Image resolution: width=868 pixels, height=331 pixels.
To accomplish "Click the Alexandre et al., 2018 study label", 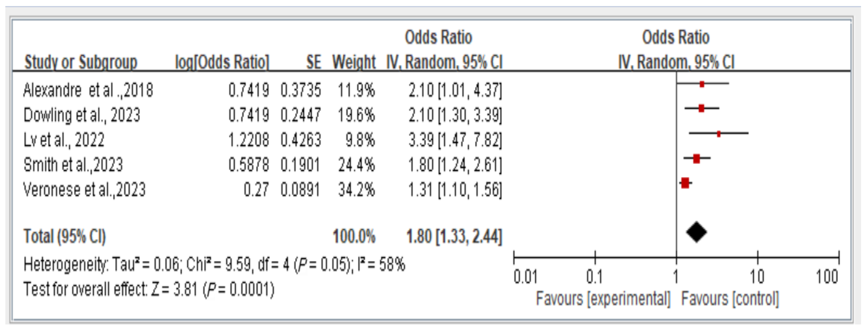I will pyautogui.click(x=88, y=90).
